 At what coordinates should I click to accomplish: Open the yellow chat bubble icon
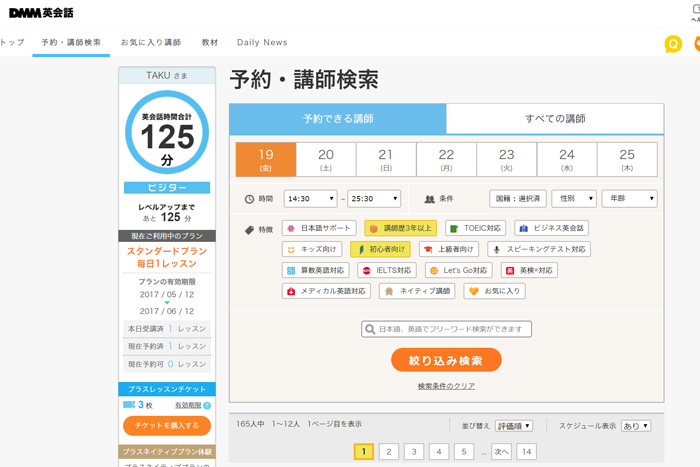tap(673, 44)
